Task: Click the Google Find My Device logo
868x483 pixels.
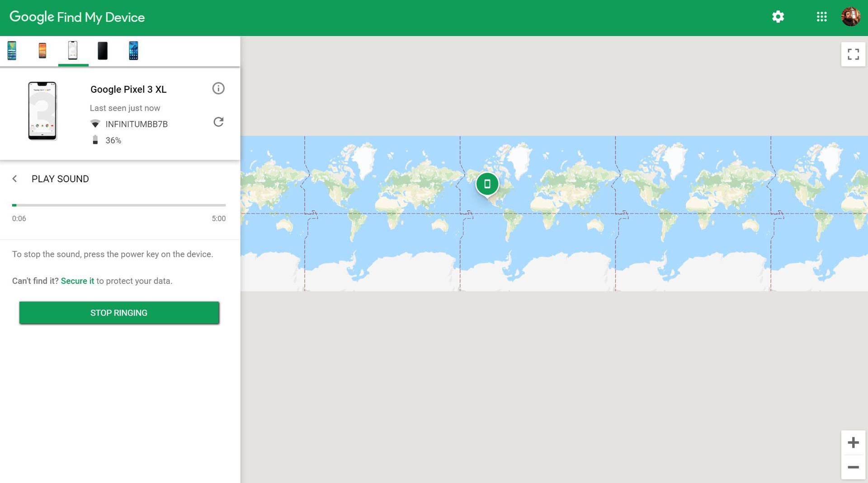Action: (77, 17)
